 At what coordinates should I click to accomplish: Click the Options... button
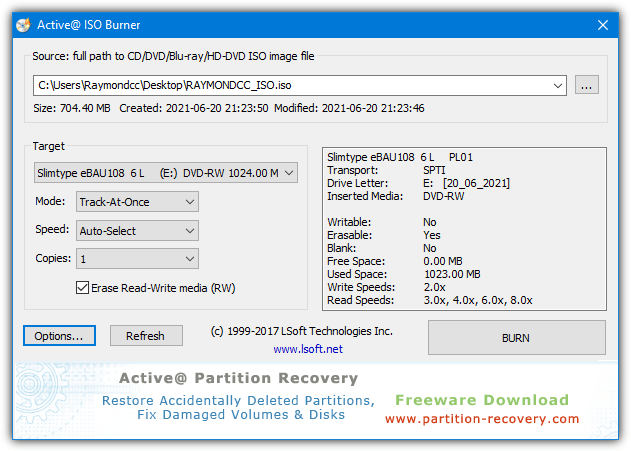click(x=59, y=336)
